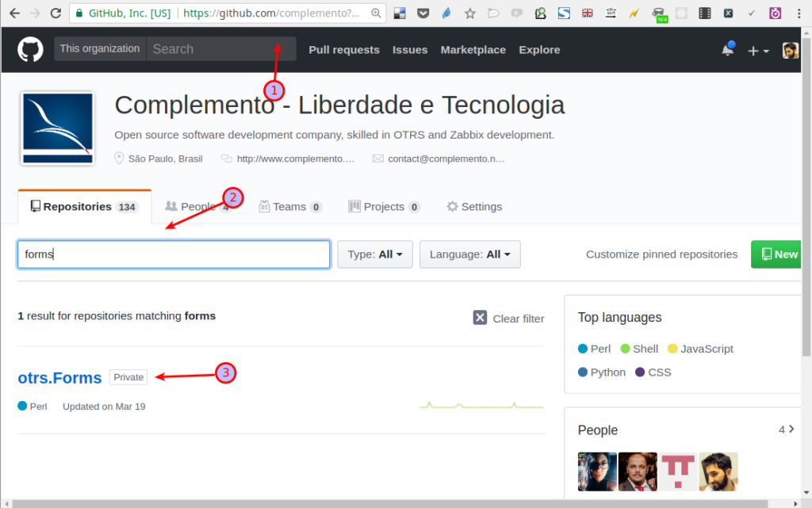This screenshot has height=508, width=812.
Task: Click the sort extension icon
Action: [611, 13]
